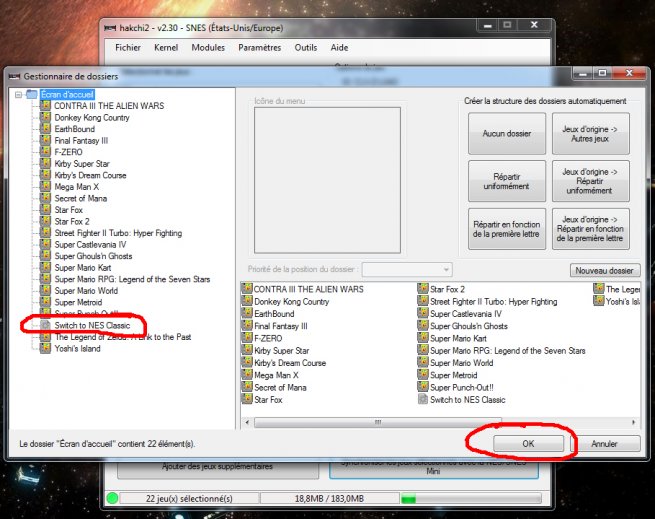This screenshot has height=519, width=655.
Task: Select Super Mario Kart icon in list
Action: pos(423,338)
